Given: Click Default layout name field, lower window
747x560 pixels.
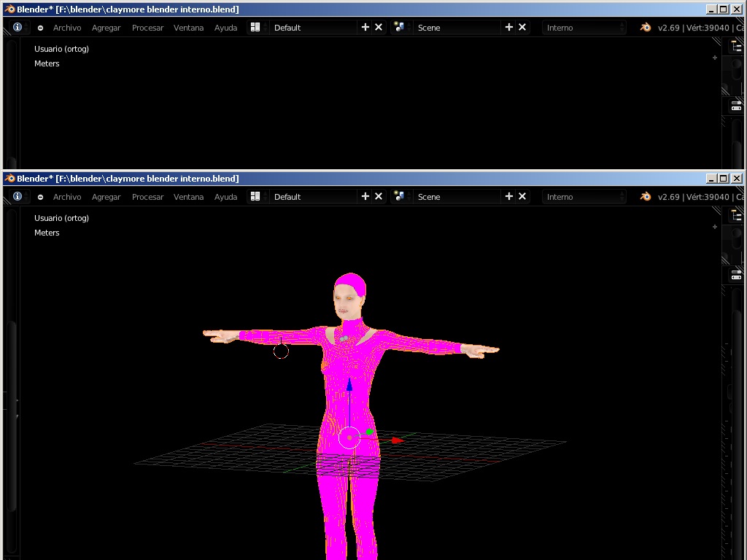Looking at the screenshot, I should [314, 197].
